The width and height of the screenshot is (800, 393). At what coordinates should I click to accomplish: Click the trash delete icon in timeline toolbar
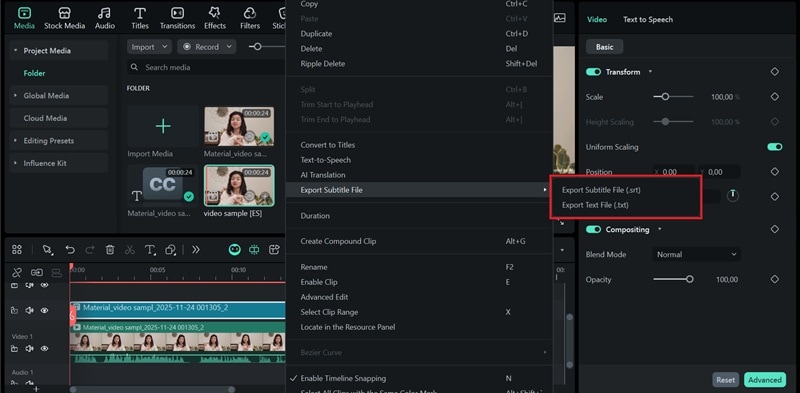point(110,249)
